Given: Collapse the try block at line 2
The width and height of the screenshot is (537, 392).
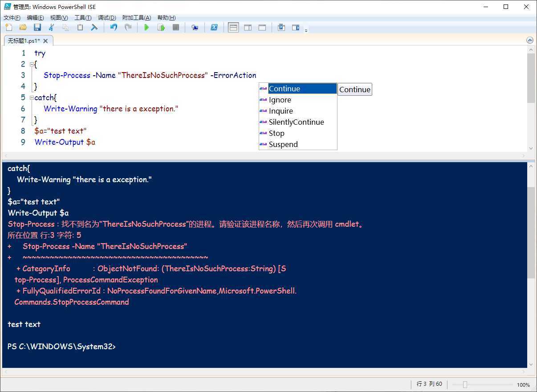Looking at the screenshot, I should (32, 64).
